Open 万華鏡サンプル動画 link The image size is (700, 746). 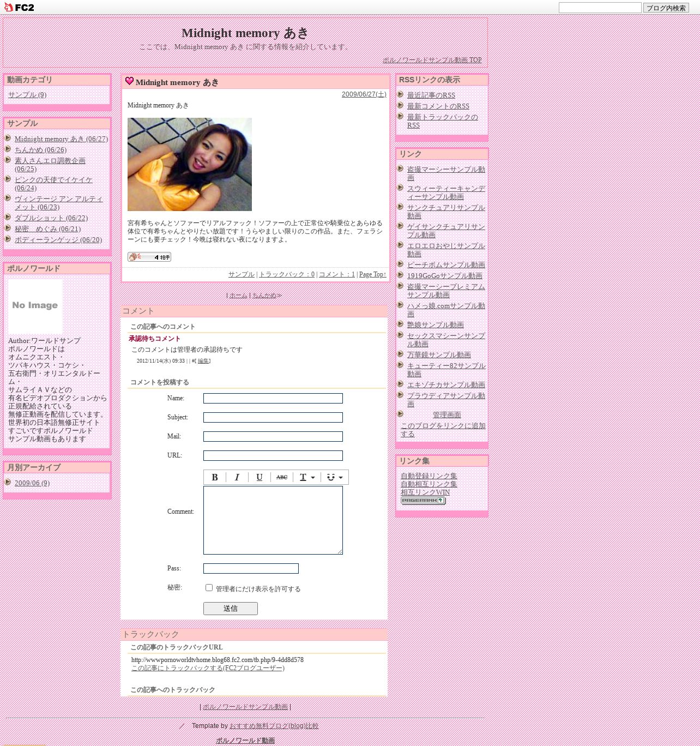[x=439, y=355]
